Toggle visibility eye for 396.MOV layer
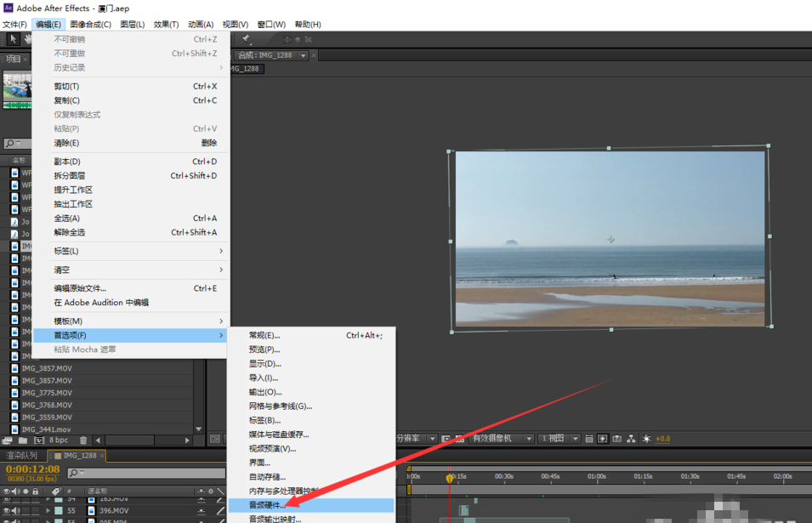812x523 pixels. (7, 510)
